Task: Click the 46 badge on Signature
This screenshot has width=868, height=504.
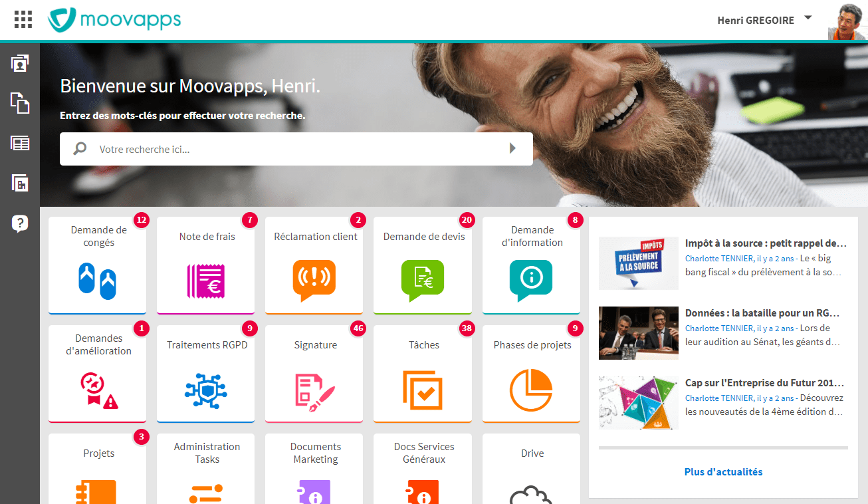Action: [x=358, y=328]
